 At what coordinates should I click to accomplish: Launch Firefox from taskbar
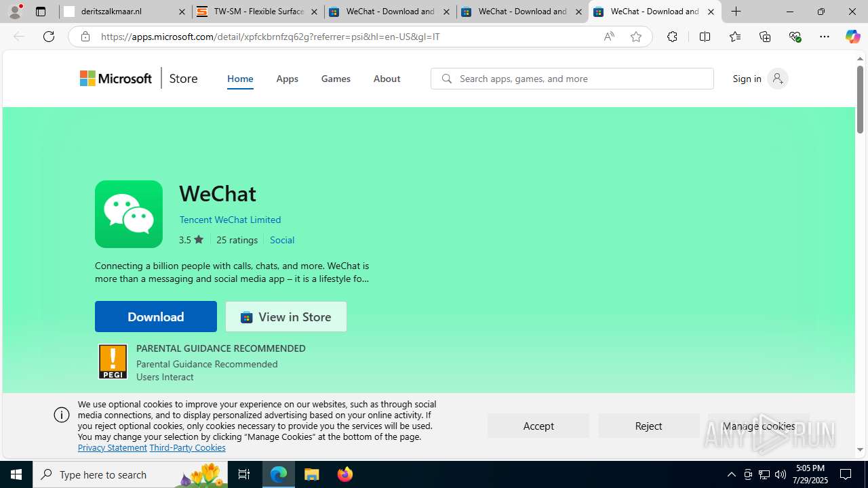[x=345, y=474]
